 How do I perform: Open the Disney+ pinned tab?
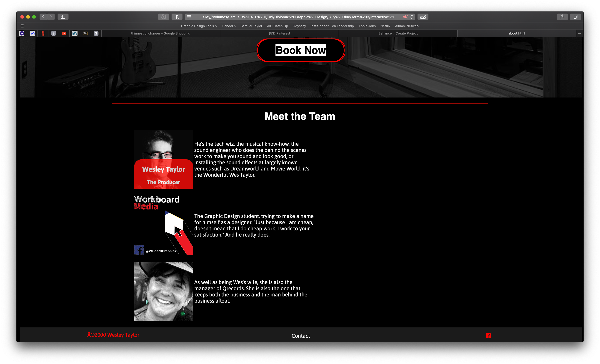32,33
